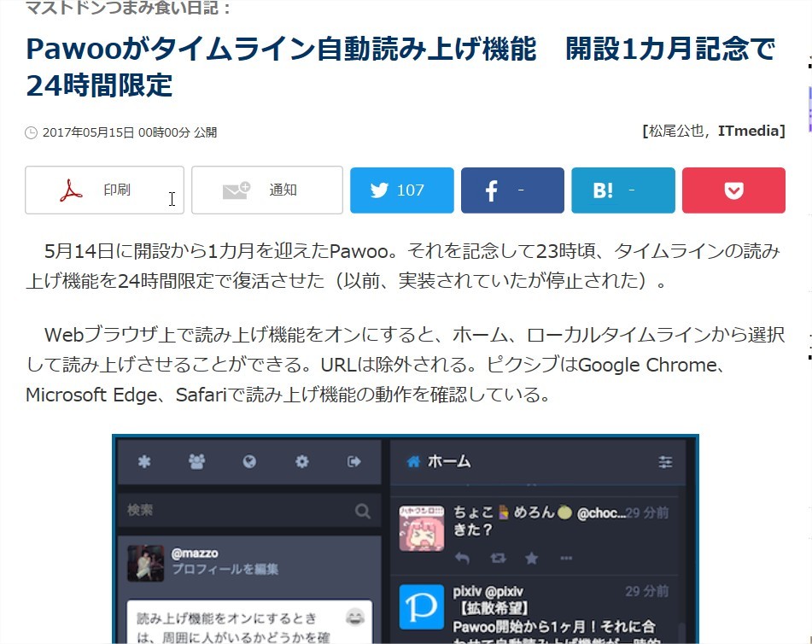Click the favorite star under ちょこ post
Screen dimensions: 812x644
(531, 558)
